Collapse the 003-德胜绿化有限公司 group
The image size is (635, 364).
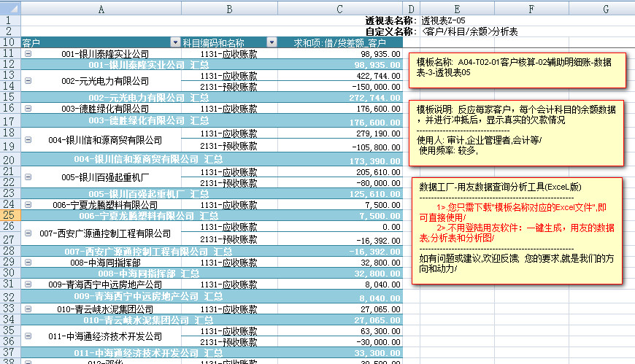28,108
